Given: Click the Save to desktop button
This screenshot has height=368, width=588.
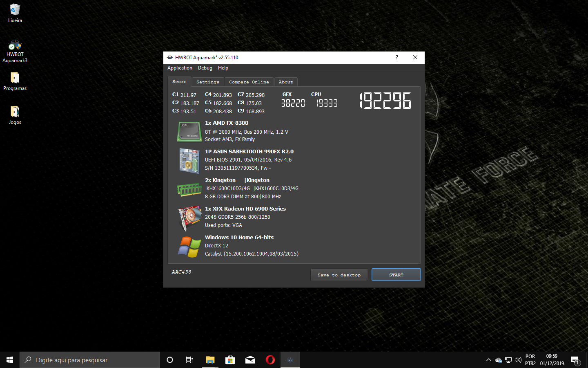Looking at the screenshot, I should click(x=339, y=275).
